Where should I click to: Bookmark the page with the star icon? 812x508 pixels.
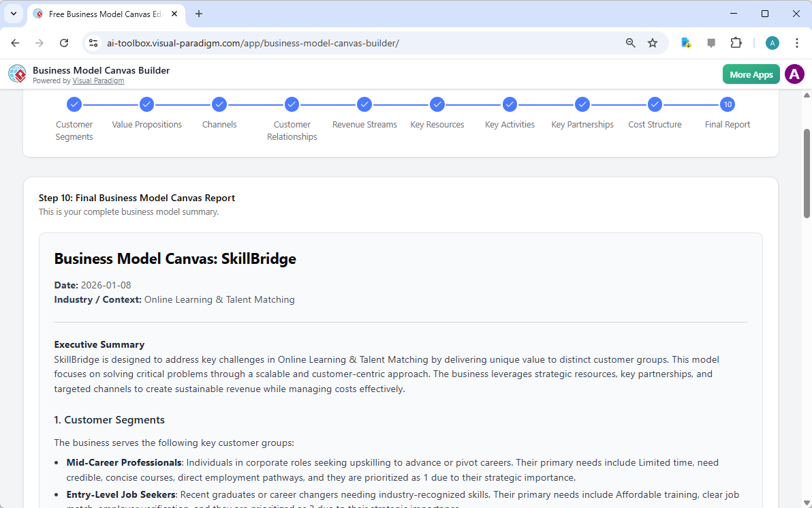[653, 42]
